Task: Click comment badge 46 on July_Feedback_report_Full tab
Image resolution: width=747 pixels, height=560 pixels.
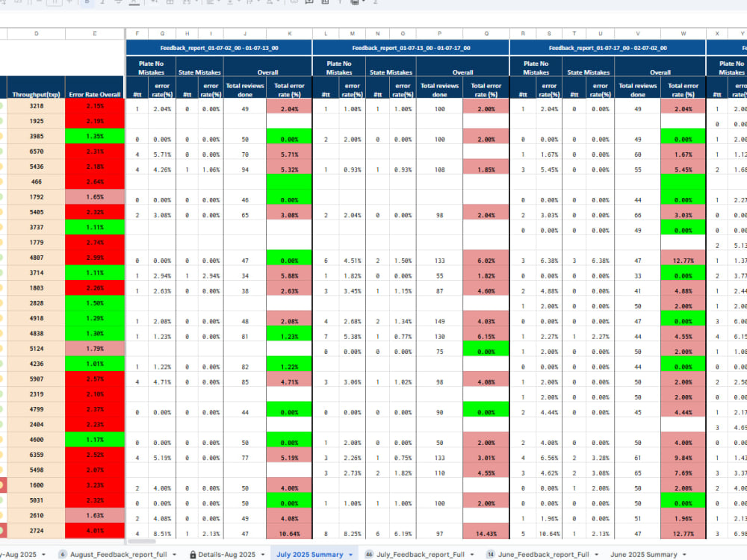Action: tap(369, 554)
